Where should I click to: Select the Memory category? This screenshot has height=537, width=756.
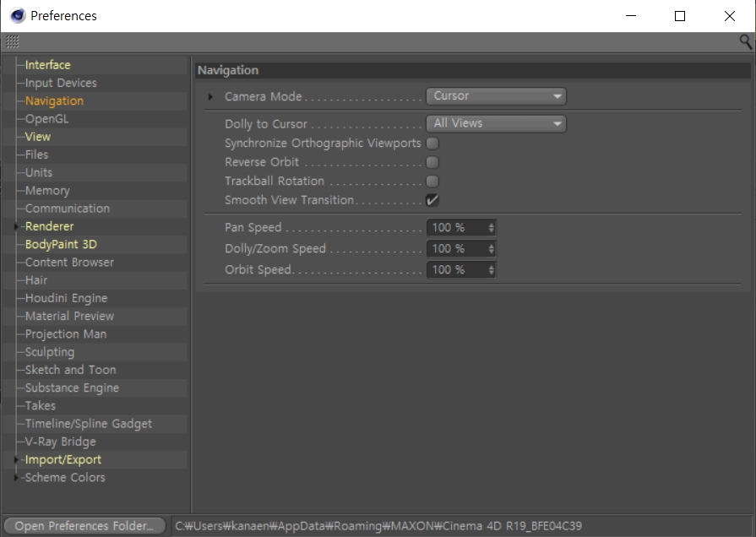[x=47, y=191]
